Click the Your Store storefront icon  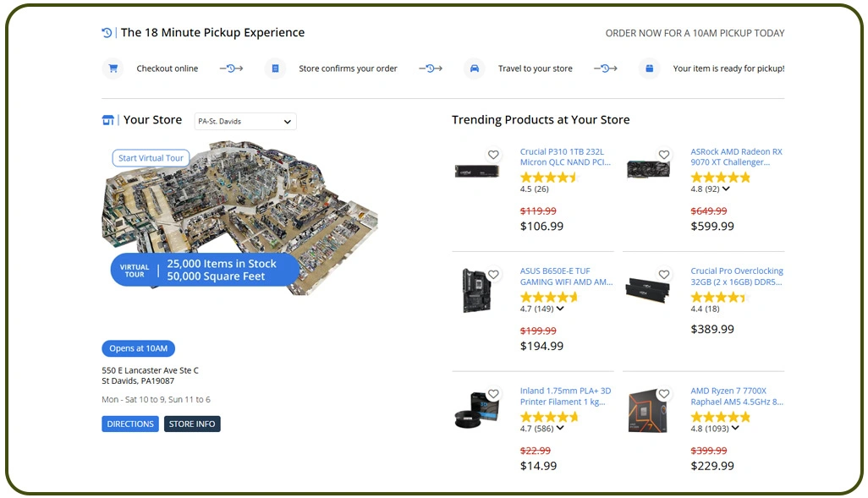tap(107, 119)
